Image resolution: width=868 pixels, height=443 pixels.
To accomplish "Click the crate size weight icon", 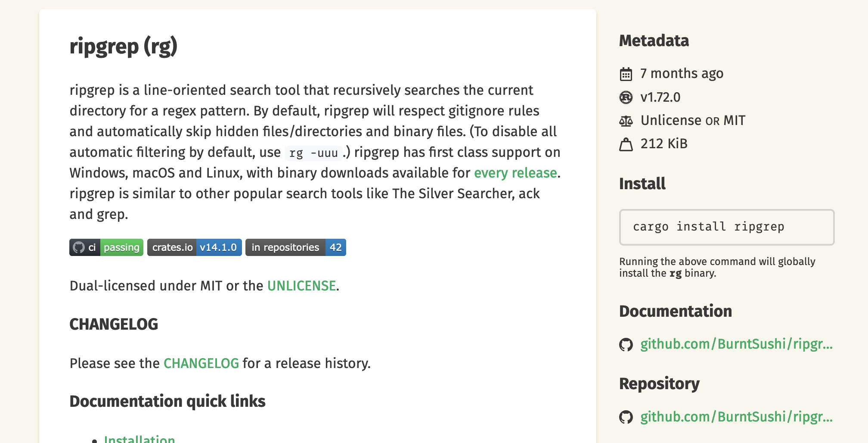I will click(x=626, y=144).
